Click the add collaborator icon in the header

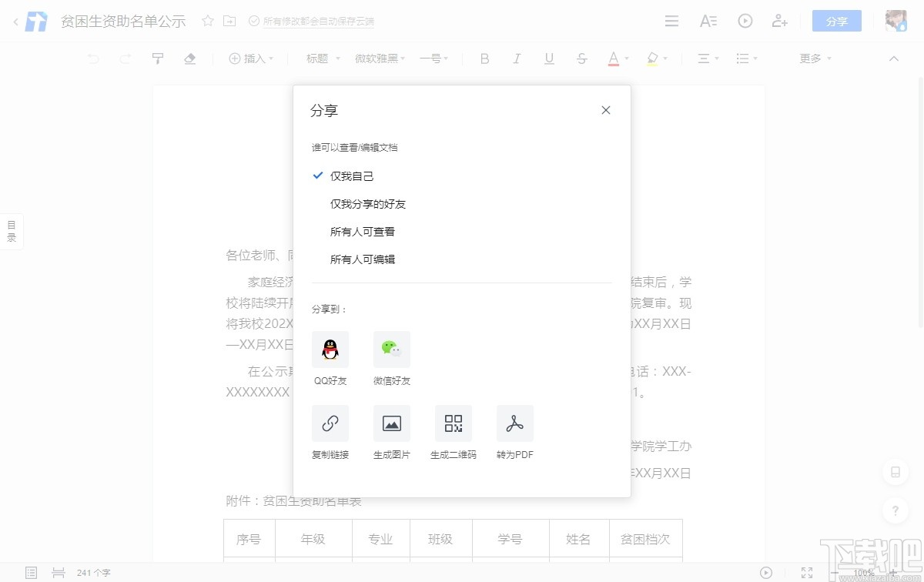(x=780, y=21)
